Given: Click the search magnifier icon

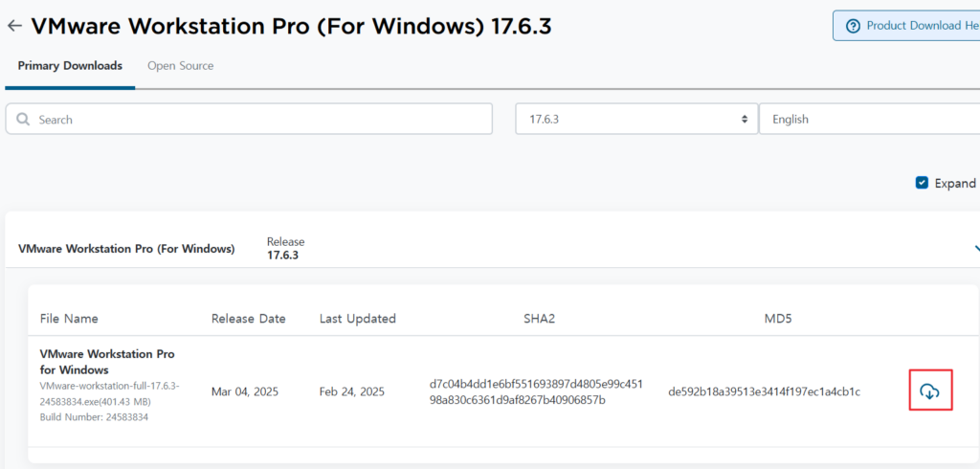Looking at the screenshot, I should pos(23,119).
